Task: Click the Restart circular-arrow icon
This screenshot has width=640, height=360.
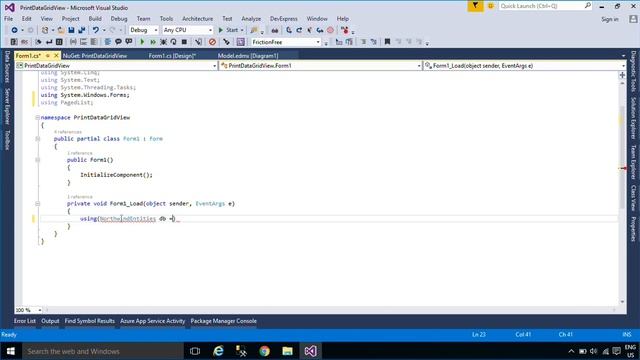Action: (173, 42)
